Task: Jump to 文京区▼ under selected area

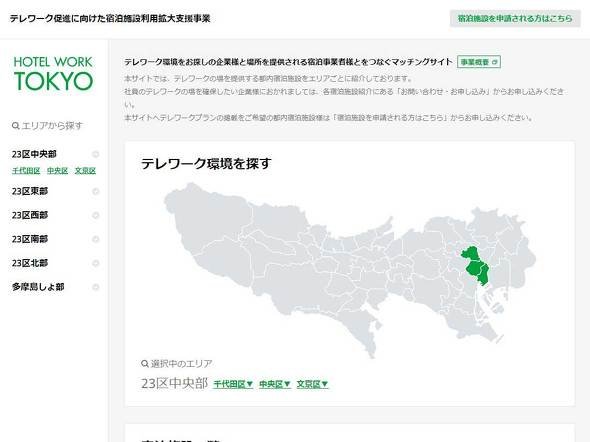Action: pos(312,384)
